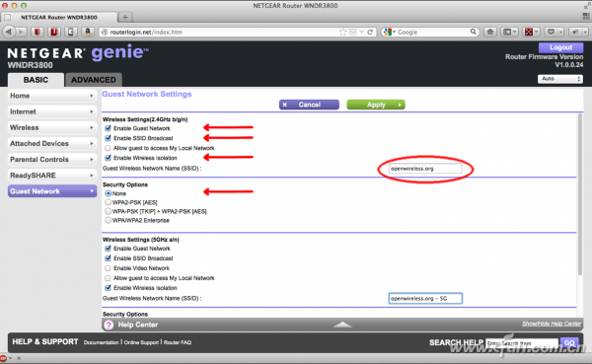Expand the Wireless sidebar menu item
The image size is (592, 364).
[51, 127]
